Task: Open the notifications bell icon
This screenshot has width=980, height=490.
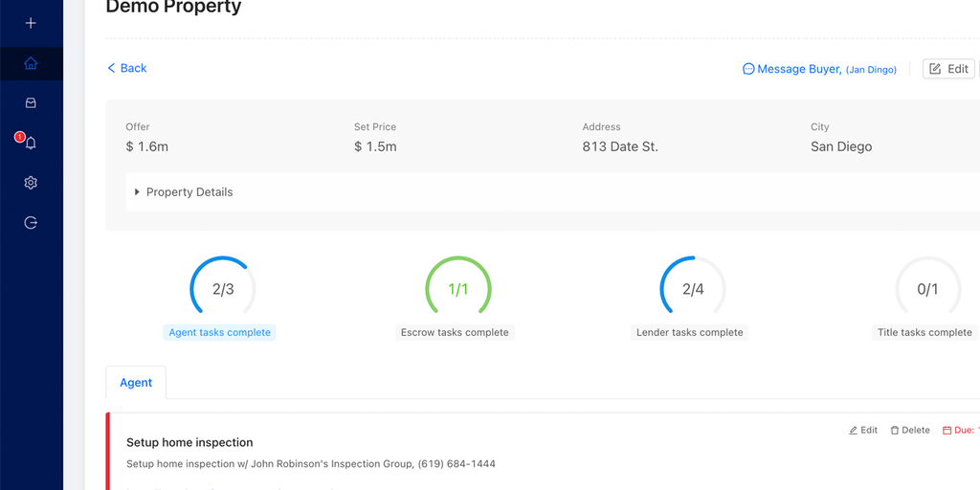Action: coord(31,144)
